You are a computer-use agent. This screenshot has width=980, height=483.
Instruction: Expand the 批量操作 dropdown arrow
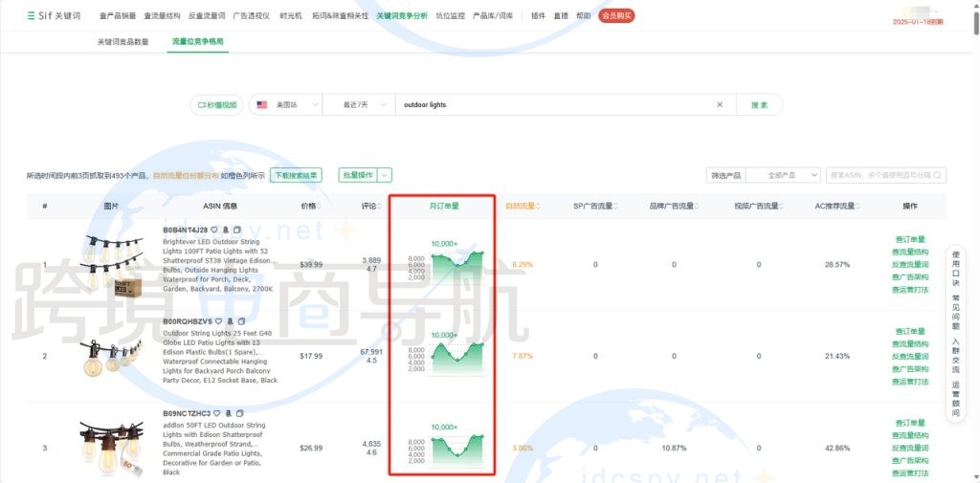tap(385, 176)
